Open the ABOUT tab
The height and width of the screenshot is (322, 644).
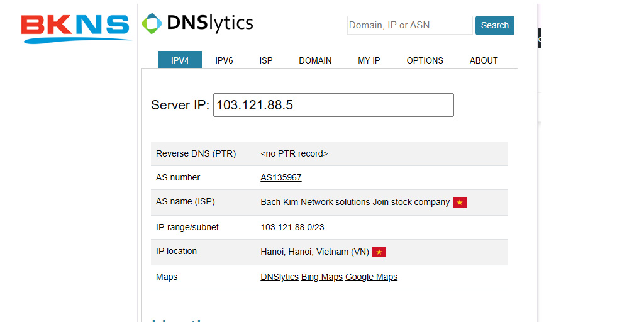[484, 60]
